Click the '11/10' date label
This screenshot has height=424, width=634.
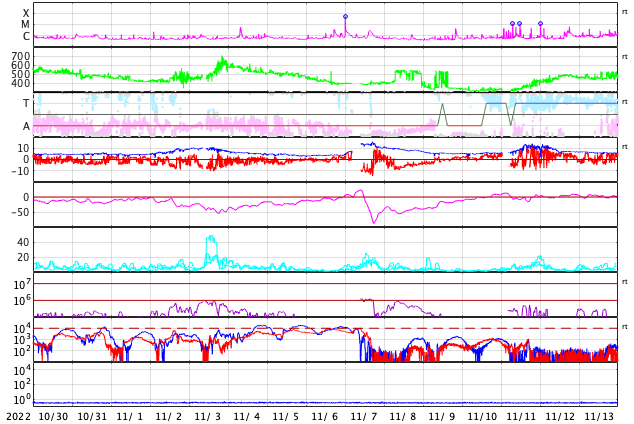click(482, 417)
